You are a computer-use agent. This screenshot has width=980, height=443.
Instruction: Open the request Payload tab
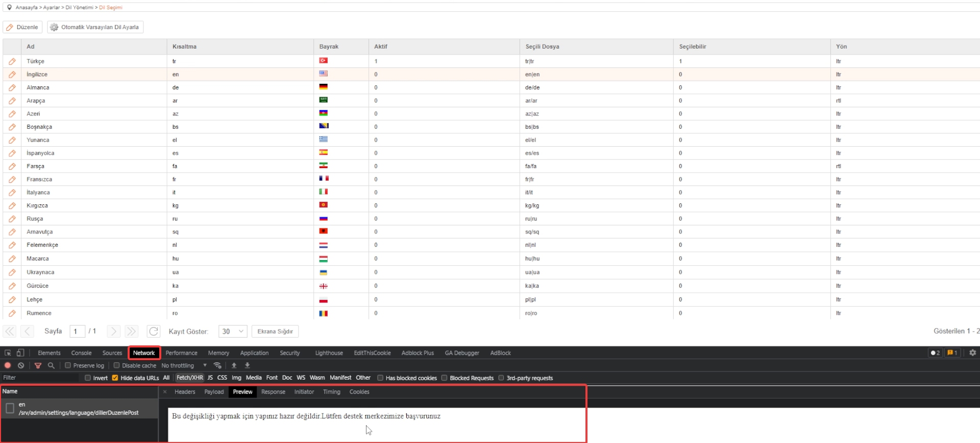214,392
